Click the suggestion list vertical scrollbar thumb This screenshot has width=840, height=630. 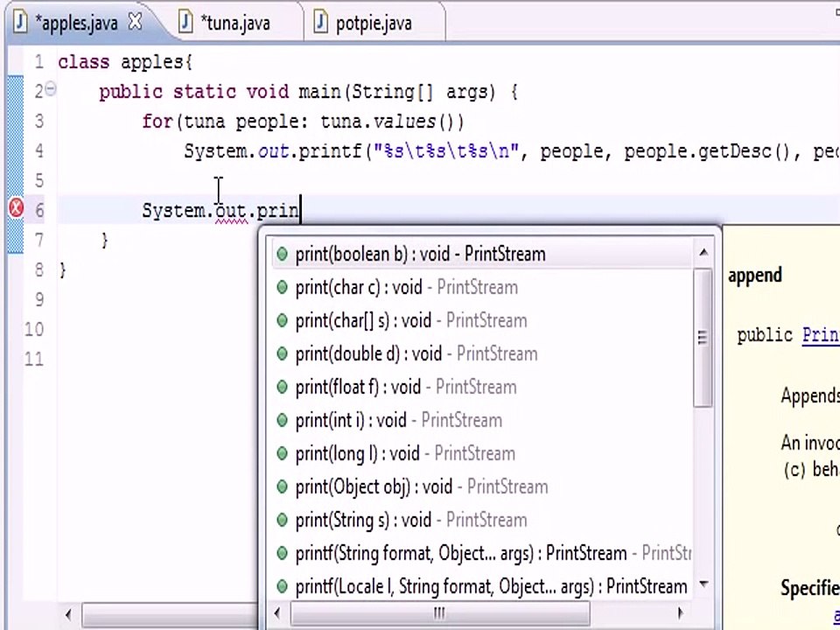pyautogui.click(x=703, y=338)
